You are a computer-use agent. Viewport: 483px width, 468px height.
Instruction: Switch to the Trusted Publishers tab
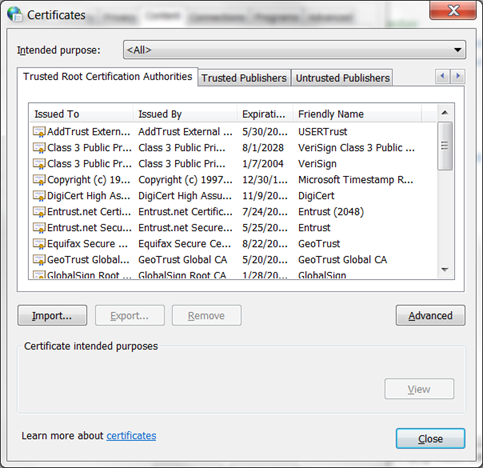tap(244, 78)
